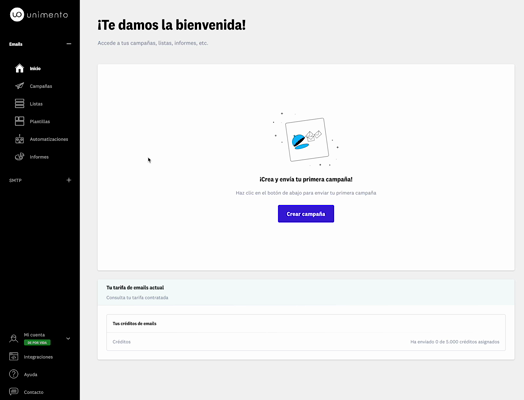Click the Créditos row in credits panel
524x400 pixels.
(x=306, y=342)
